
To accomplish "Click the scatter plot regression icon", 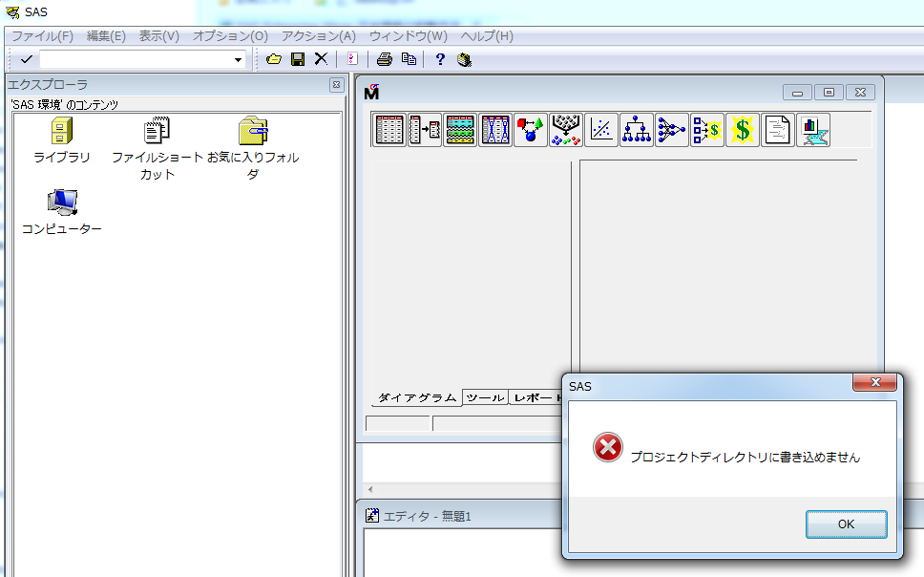I will coord(601,130).
